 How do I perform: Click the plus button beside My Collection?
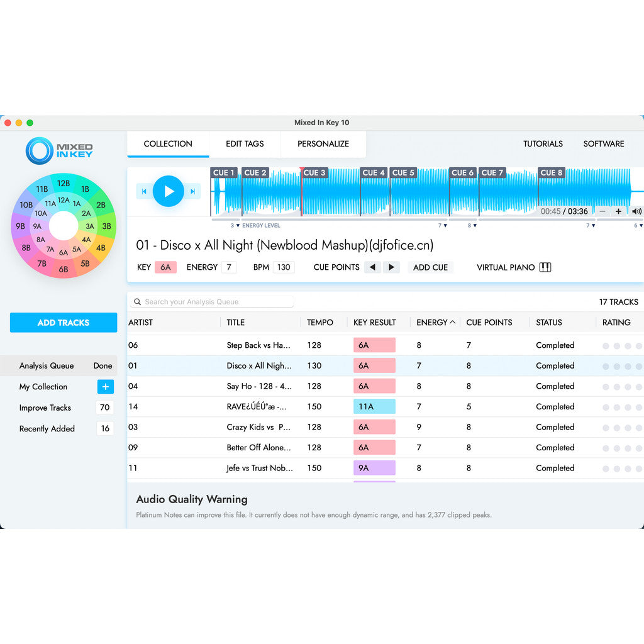pyautogui.click(x=106, y=387)
